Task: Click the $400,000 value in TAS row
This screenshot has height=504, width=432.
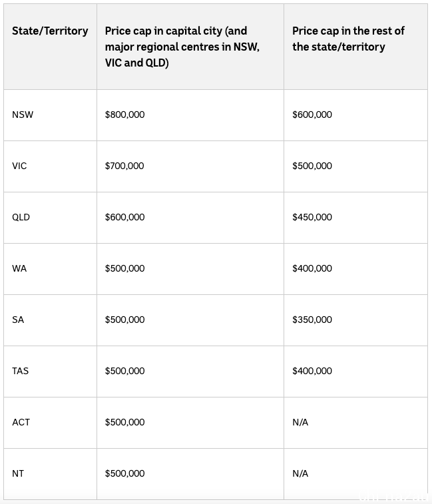Action: tap(312, 371)
